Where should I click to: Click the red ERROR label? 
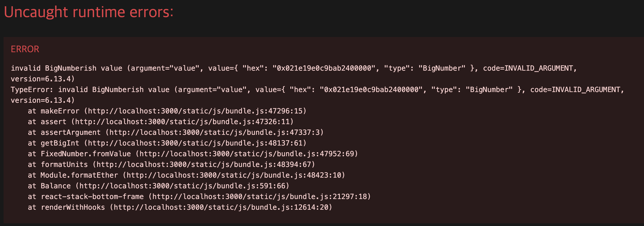pos(25,49)
